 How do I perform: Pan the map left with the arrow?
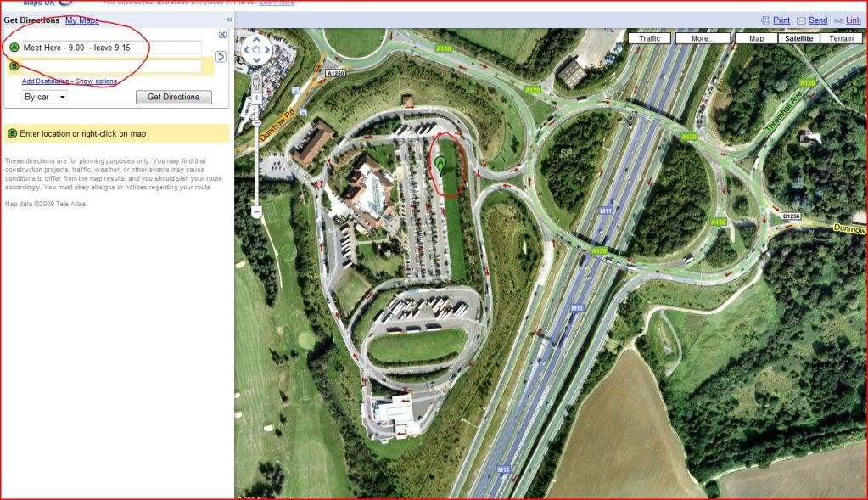pyautogui.click(x=246, y=50)
